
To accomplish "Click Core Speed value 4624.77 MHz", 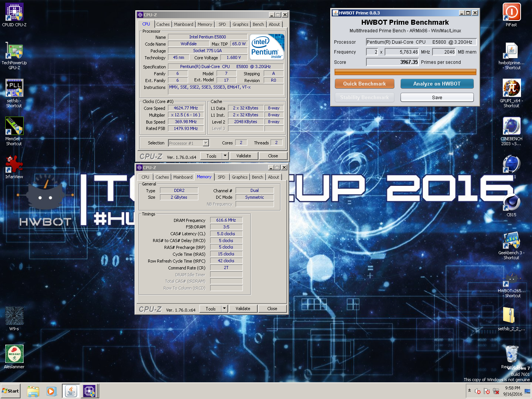I will (186, 108).
